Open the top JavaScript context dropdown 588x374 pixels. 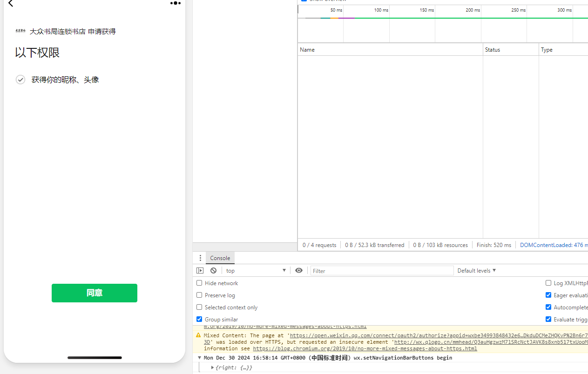(256, 271)
